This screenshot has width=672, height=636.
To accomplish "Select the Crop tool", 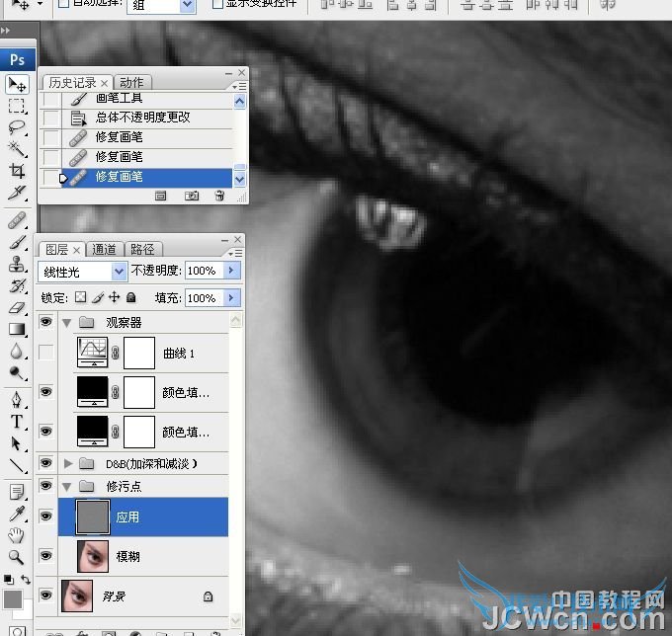I will point(17,171).
